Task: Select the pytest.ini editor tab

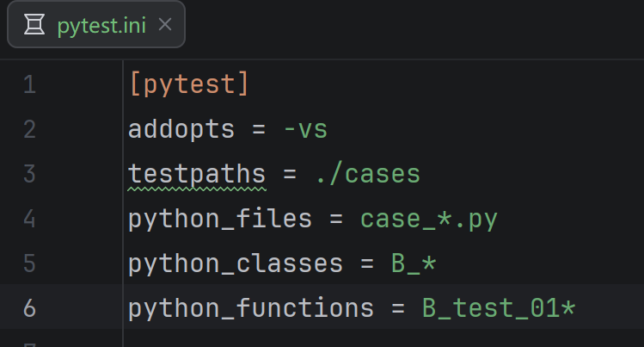Action: (96, 25)
